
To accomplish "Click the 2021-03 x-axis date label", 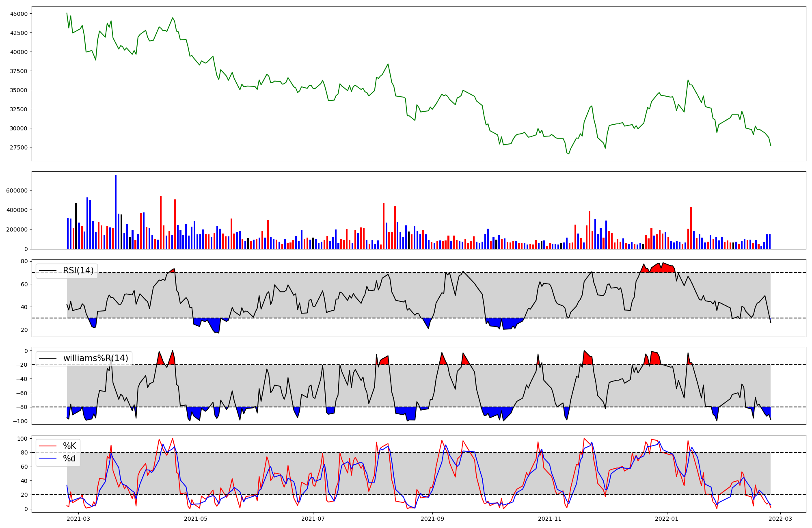I will pyautogui.click(x=78, y=519).
